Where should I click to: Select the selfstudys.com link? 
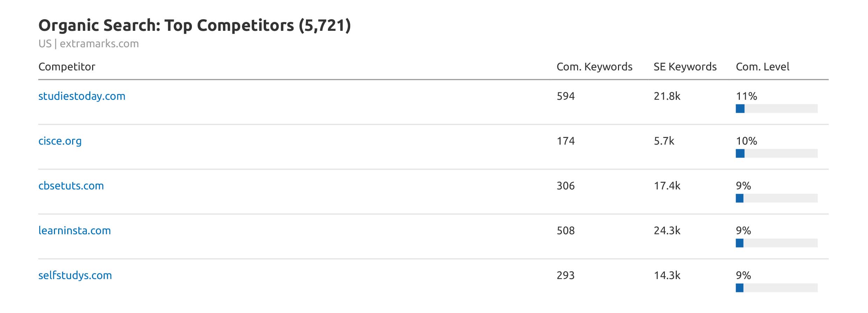(x=75, y=276)
